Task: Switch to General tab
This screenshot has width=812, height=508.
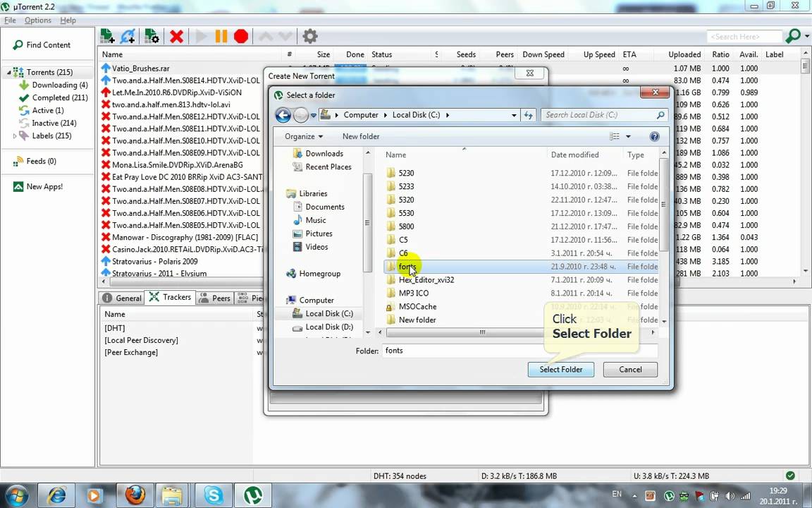Action: (122, 298)
